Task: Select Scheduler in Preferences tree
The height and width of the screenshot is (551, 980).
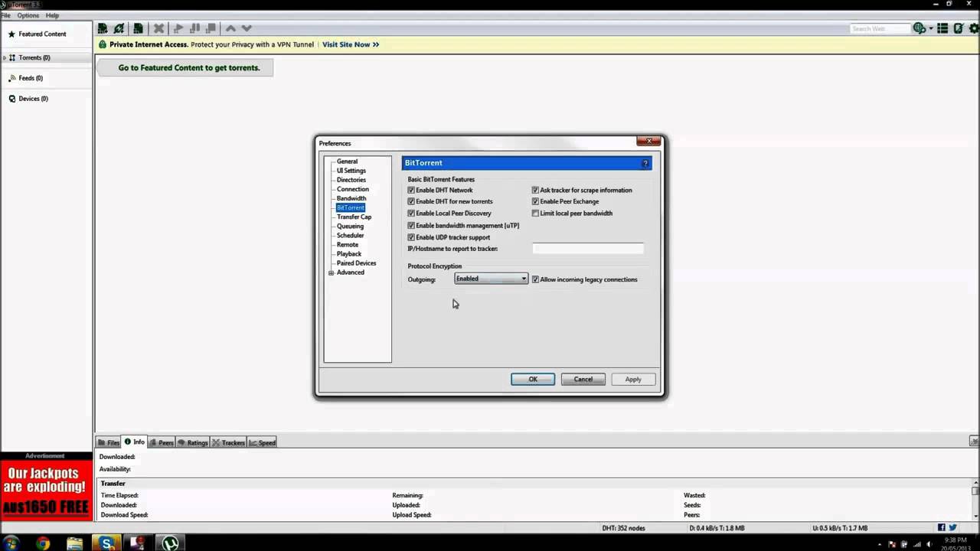Action: pyautogui.click(x=350, y=235)
